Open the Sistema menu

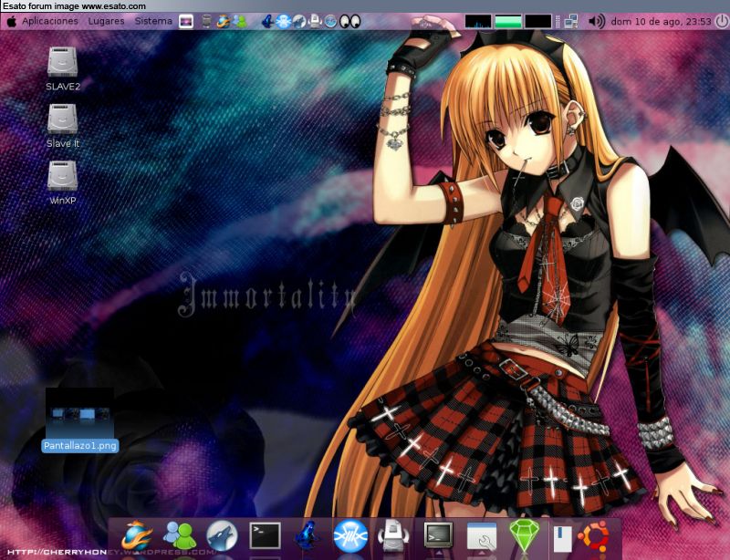tap(153, 21)
